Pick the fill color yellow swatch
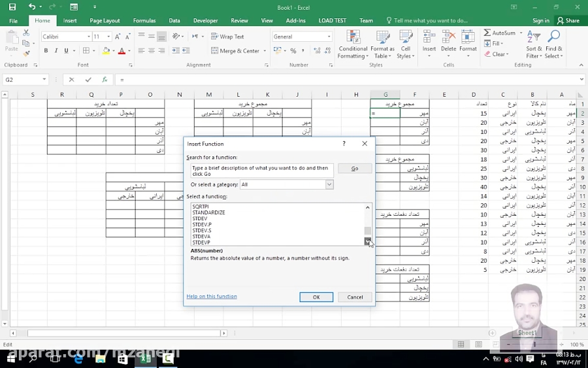 [106, 51]
